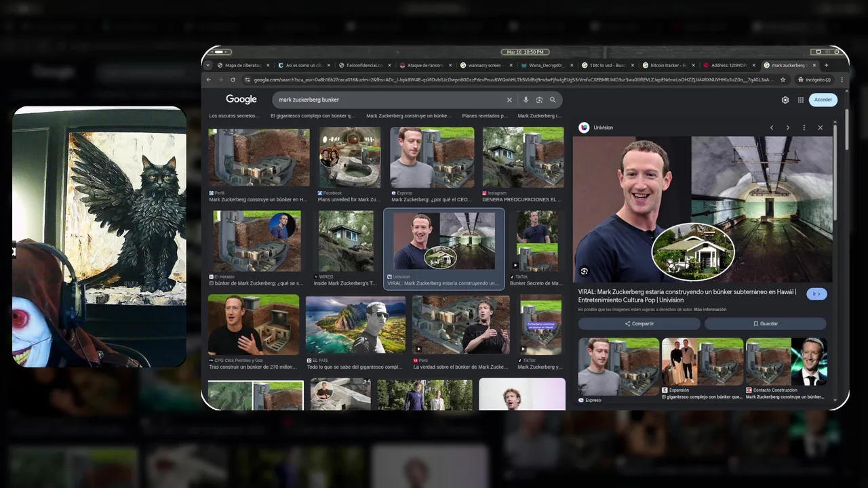This screenshot has height=488, width=868.
Task: Click the Acceder sign-in button
Action: pos(823,100)
